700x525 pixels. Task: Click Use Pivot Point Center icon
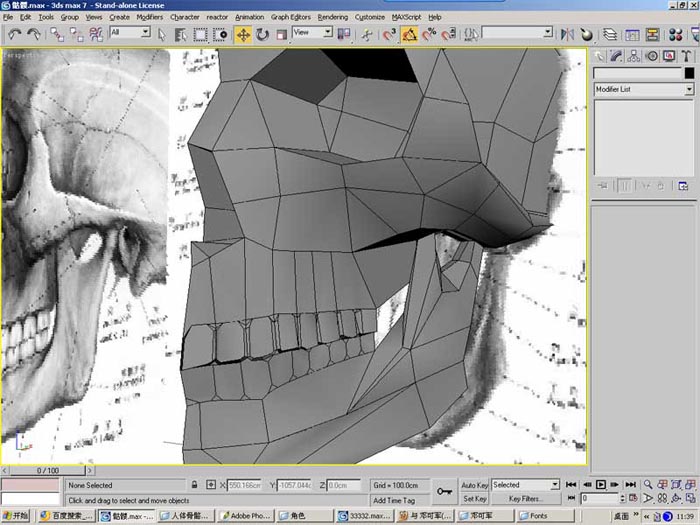point(344,34)
